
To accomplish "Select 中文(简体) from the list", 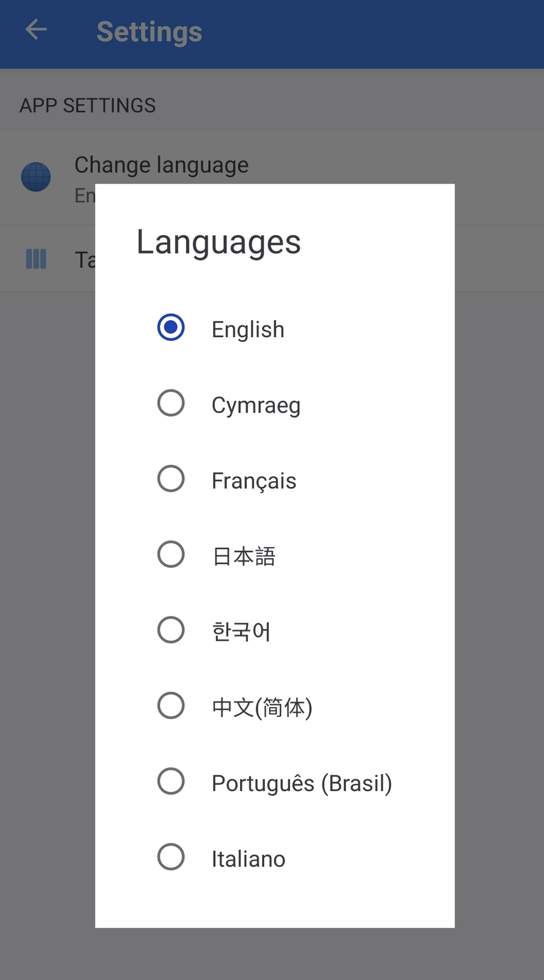I will [261, 706].
